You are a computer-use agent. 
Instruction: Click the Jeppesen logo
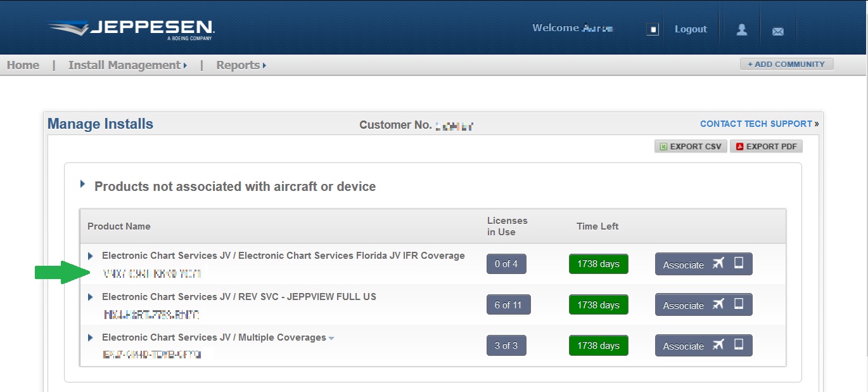click(131, 29)
